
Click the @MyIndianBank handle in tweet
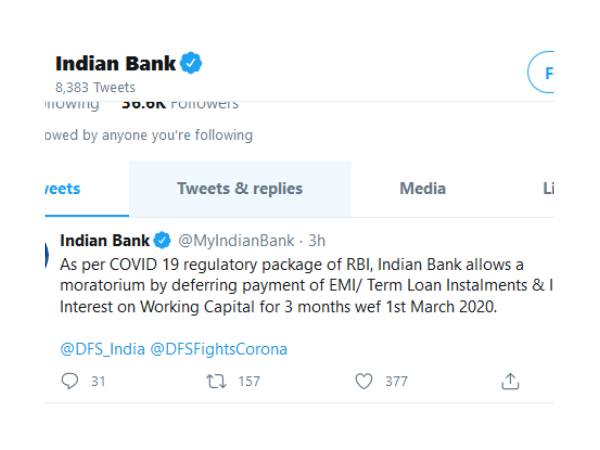[x=236, y=240]
